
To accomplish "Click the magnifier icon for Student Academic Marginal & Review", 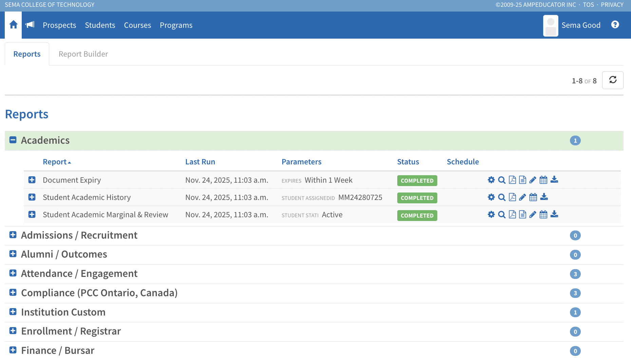I will point(502,215).
